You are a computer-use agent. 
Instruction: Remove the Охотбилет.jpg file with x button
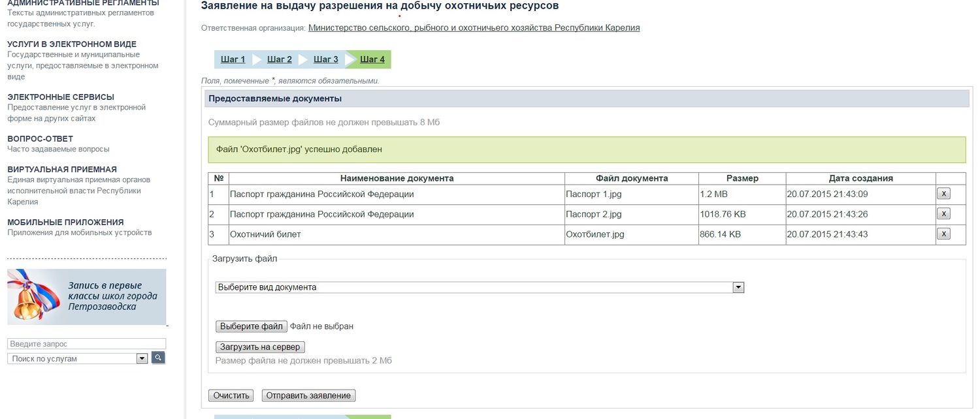point(943,234)
